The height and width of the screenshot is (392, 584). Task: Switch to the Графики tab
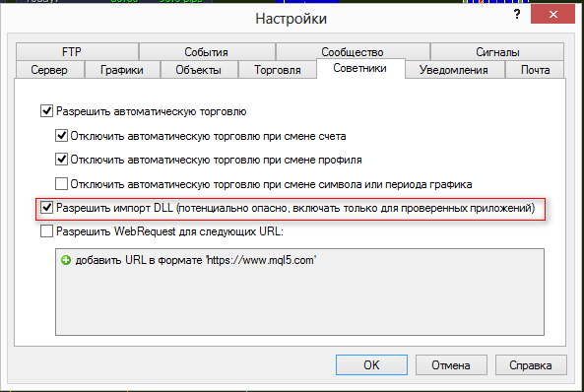122,70
